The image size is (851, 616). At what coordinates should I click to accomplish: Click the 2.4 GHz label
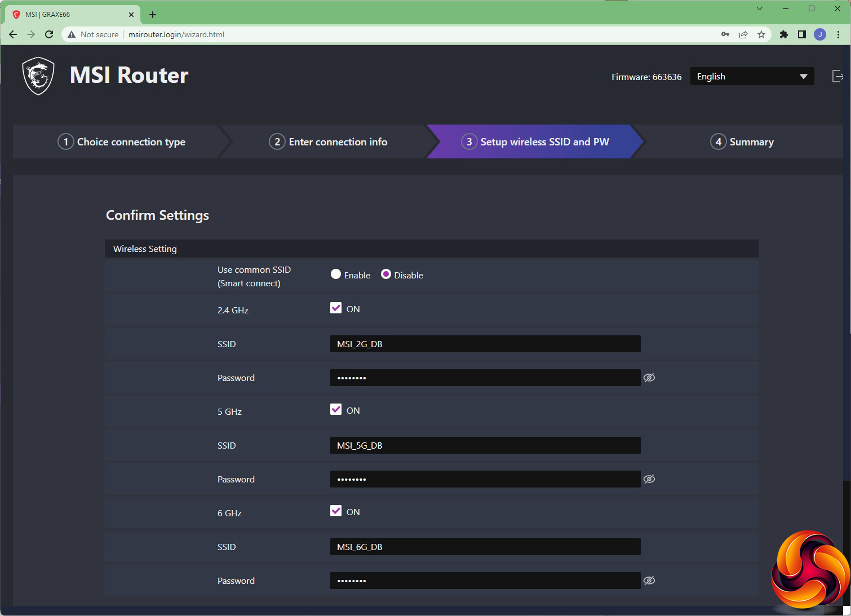pos(233,310)
